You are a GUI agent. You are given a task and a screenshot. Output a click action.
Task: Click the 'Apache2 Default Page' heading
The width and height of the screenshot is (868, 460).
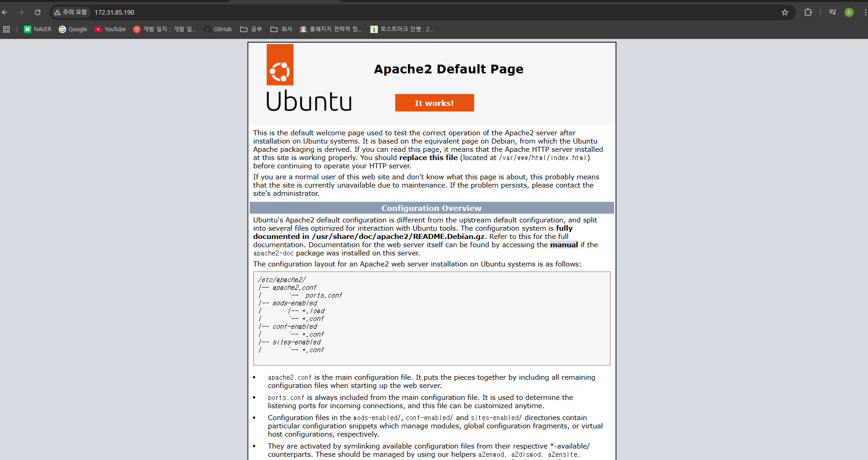(x=448, y=69)
